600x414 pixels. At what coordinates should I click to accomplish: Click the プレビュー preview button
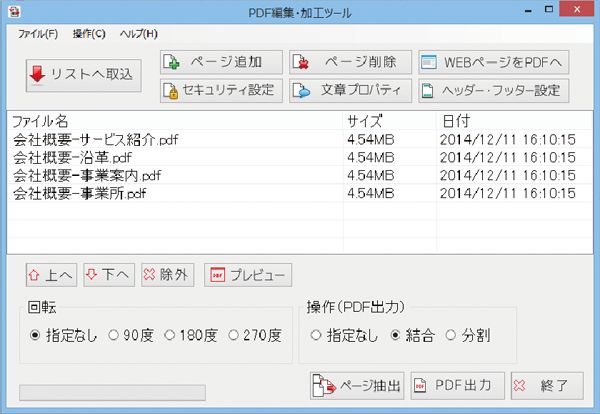point(248,275)
